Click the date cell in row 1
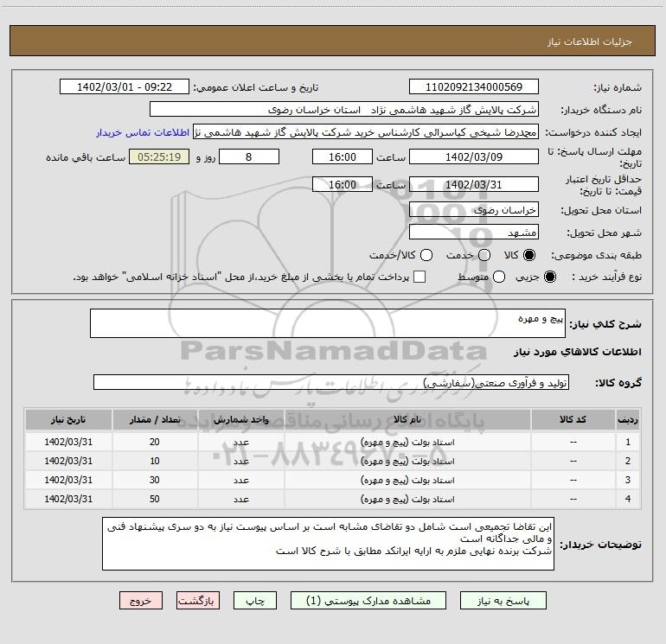Screen dimensions: 666x644 point(68,442)
